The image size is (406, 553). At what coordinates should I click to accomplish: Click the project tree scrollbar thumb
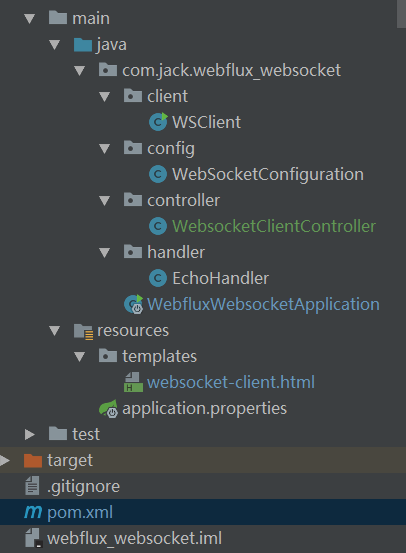[x=401, y=14]
